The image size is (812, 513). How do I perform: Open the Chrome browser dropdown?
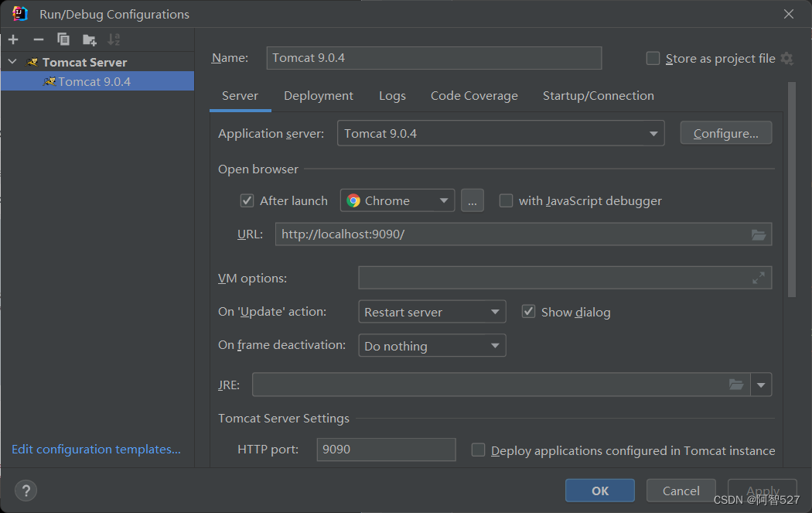(397, 200)
